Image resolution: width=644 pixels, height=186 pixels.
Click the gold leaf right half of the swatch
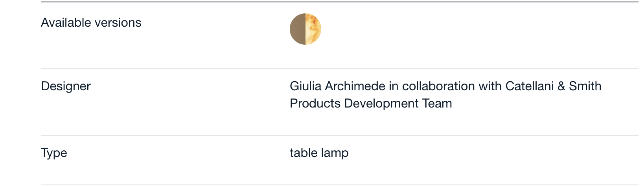[x=313, y=29]
